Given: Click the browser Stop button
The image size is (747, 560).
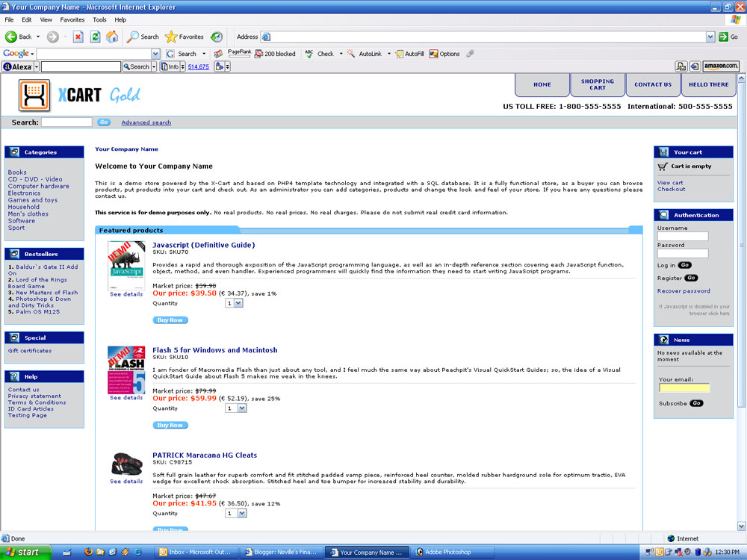Looking at the screenshot, I should tap(78, 37).
